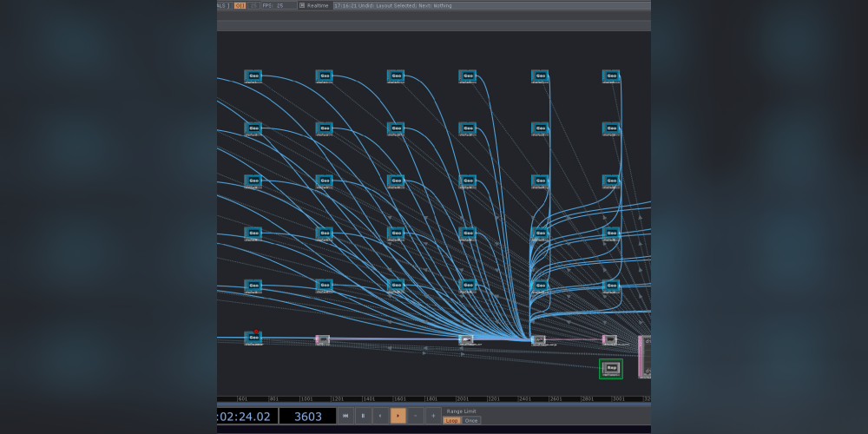Image resolution: width=868 pixels, height=434 pixels.
Task: Select Geo node in third row, fifth column
Action: point(540,181)
